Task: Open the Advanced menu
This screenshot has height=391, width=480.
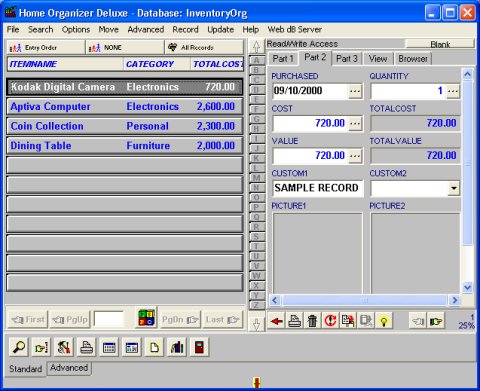Action: coord(146,29)
